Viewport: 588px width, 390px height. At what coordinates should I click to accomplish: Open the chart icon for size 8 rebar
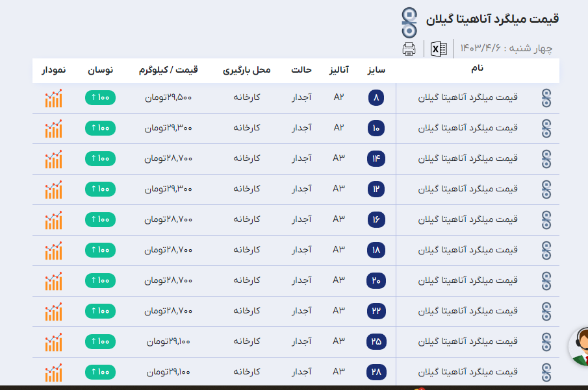[53, 98]
